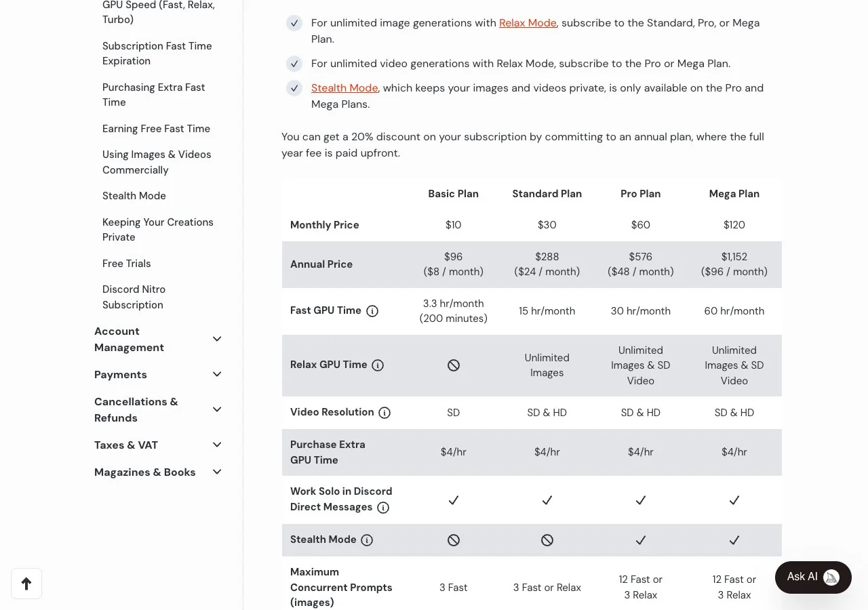This screenshot has height=610, width=868.
Task: Open the Relax Mode link
Action: pyautogui.click(x=528, y=23)
